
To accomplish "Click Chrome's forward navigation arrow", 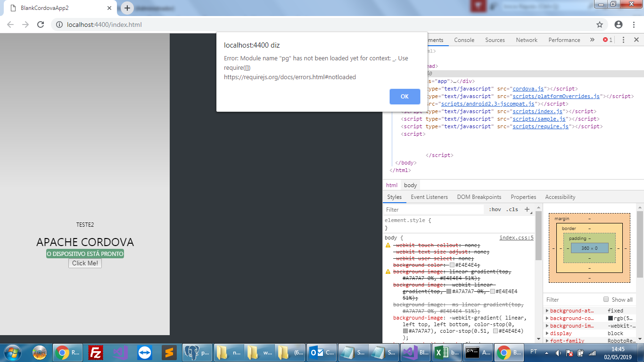I will click(25, 25).
